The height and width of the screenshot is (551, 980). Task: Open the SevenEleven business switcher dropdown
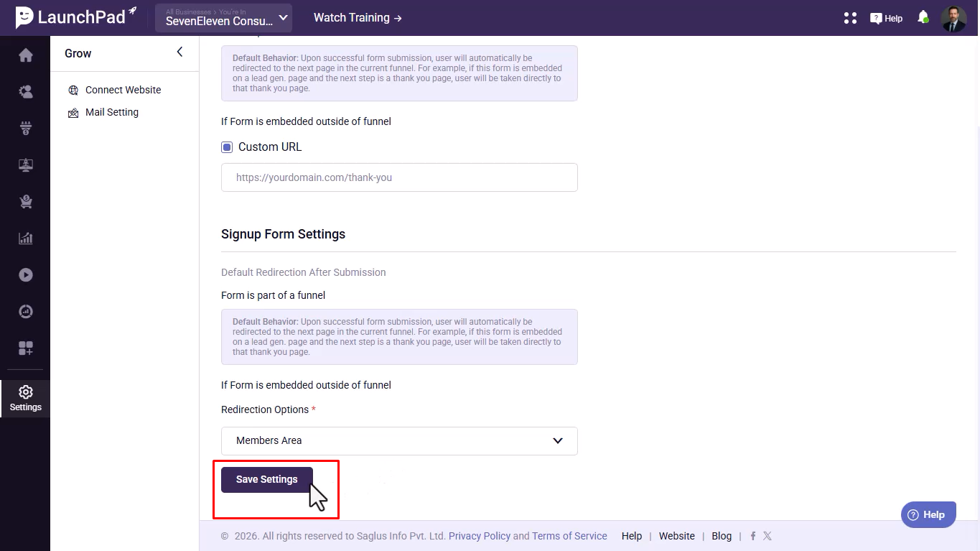(x=224, y=18)
